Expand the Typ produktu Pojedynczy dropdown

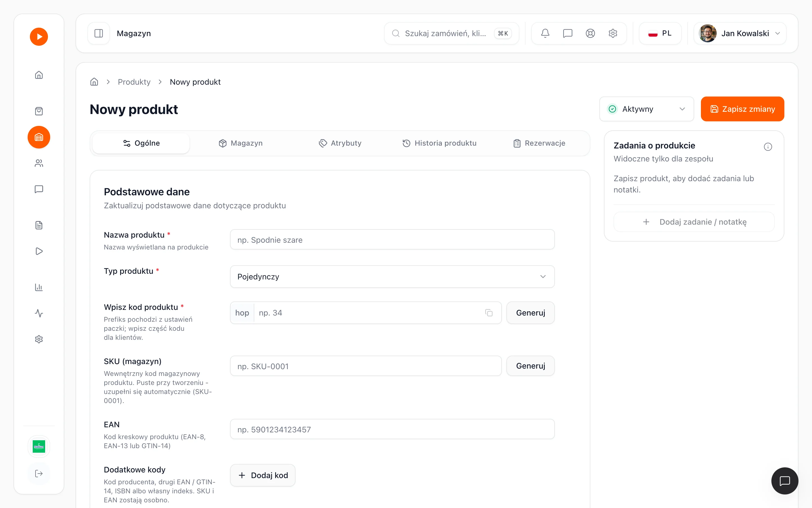click(392, 277)
